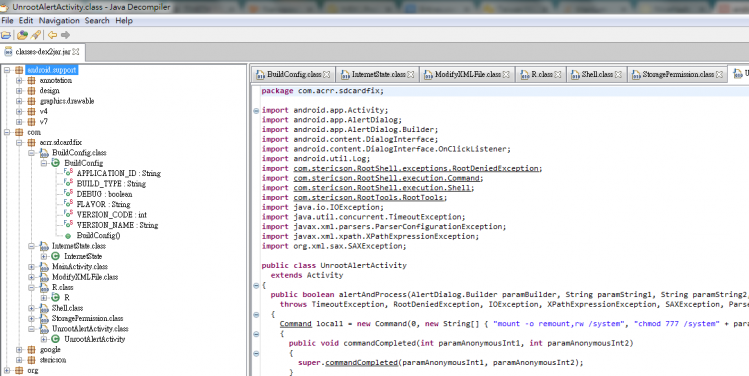Image resolution: width=749 pixels, height=376 pixels.
Task: Close the Shell.class editor tab
Action: click(x=618, y=75)
